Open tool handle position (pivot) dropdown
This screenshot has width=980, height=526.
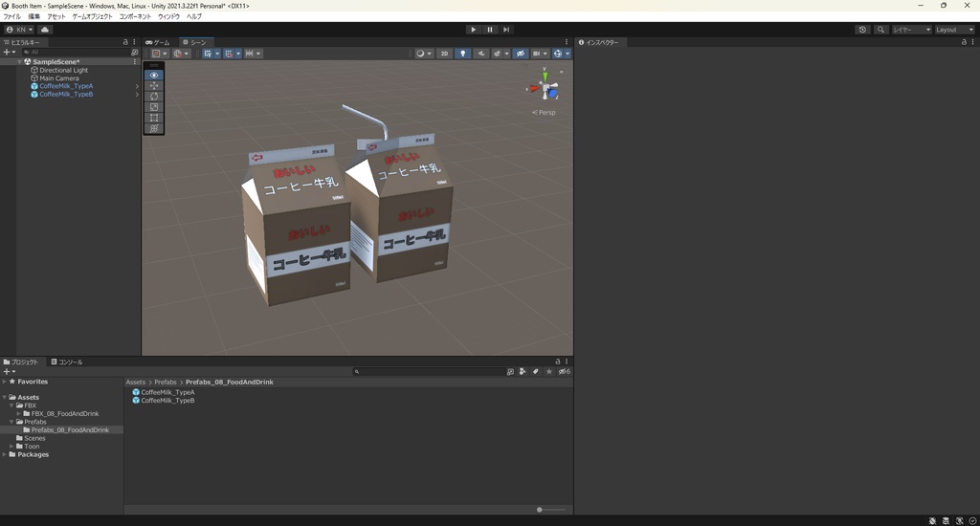click(159, 54)
